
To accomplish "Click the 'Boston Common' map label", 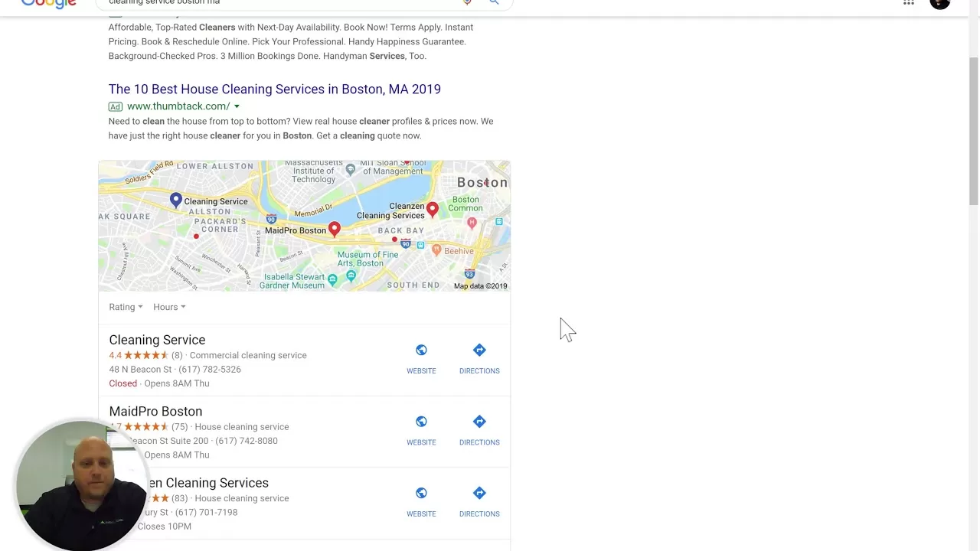I will 465,204.
